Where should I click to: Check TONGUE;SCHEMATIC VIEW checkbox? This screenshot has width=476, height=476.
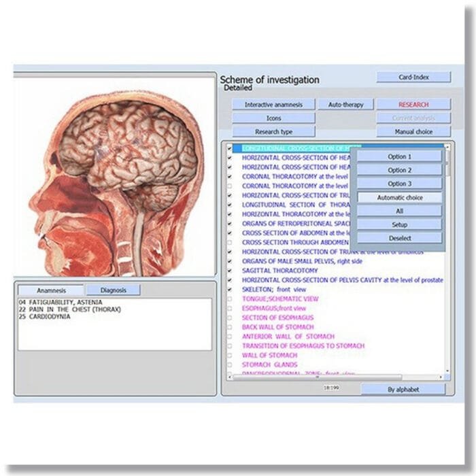click(x=230, y=299)
